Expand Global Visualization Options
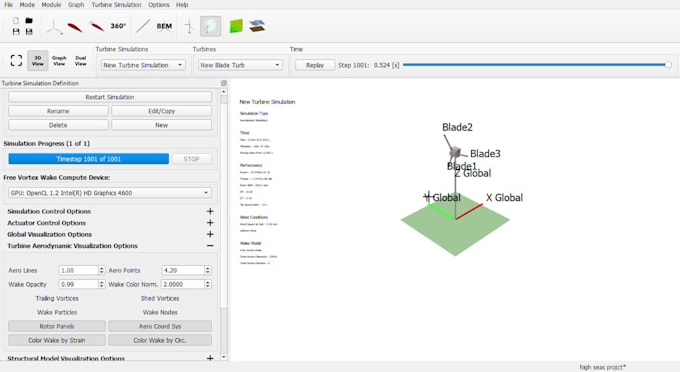This screenshot has height=372, width=680. pos(210,234)
